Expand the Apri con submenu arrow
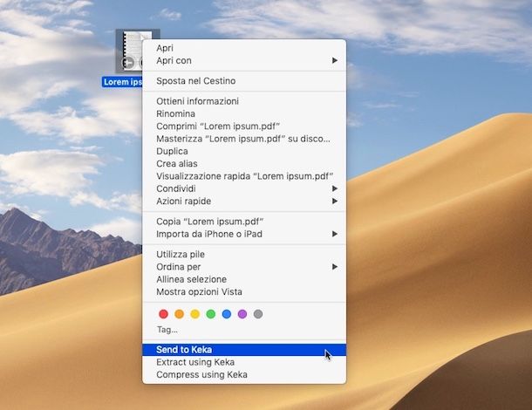This screenshot has width=532, height=410. coord(335,60)
